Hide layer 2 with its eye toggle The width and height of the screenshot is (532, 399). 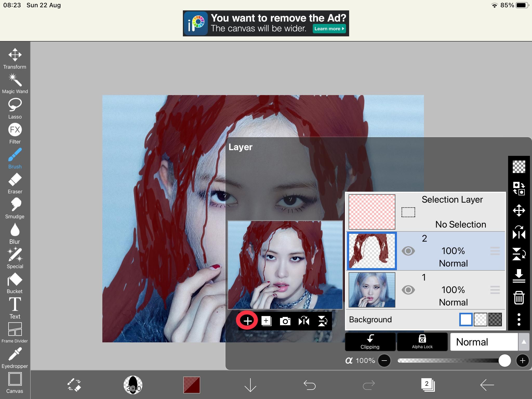click(408, 251)
